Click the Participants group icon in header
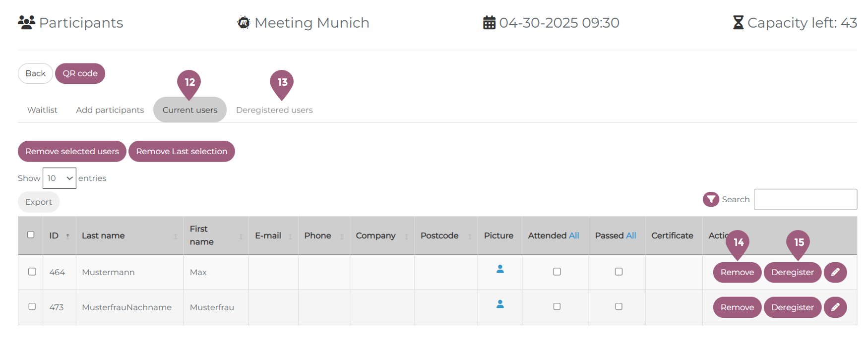This screenshot has height=345, width=868. [x=26, y=23]
